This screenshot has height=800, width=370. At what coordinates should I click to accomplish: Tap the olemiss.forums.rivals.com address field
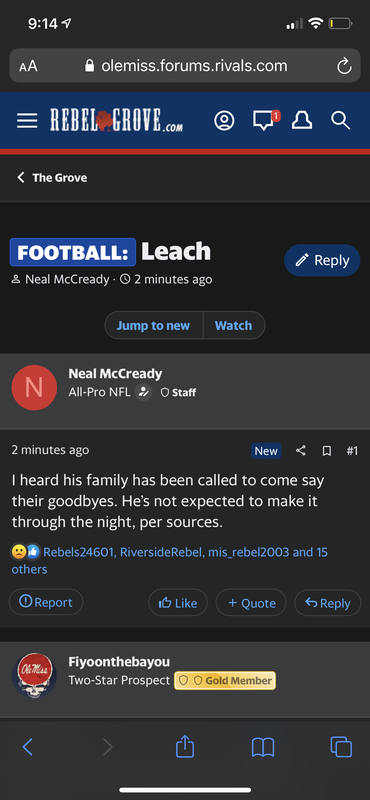click(185, 66)
